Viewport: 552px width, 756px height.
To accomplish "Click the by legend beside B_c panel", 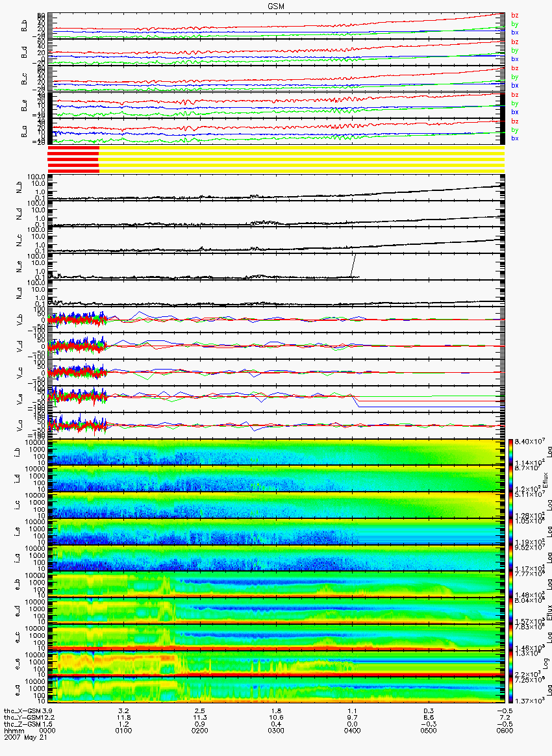I will click(515, 77).
